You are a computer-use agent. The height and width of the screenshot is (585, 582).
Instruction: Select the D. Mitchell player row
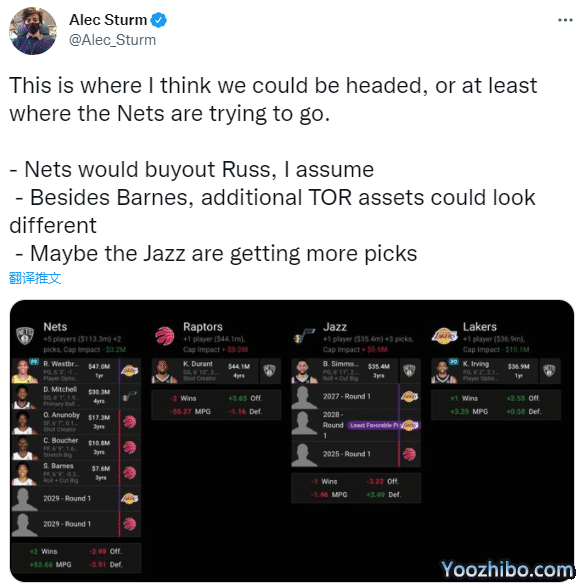tap(76, 397)
